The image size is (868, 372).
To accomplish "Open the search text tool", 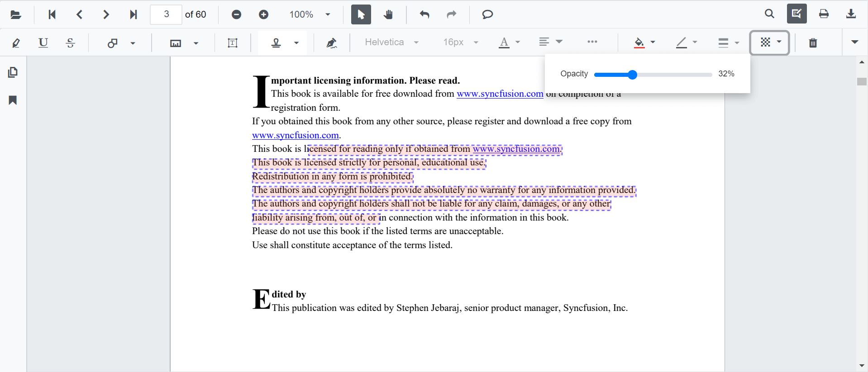I will point(769,14).
